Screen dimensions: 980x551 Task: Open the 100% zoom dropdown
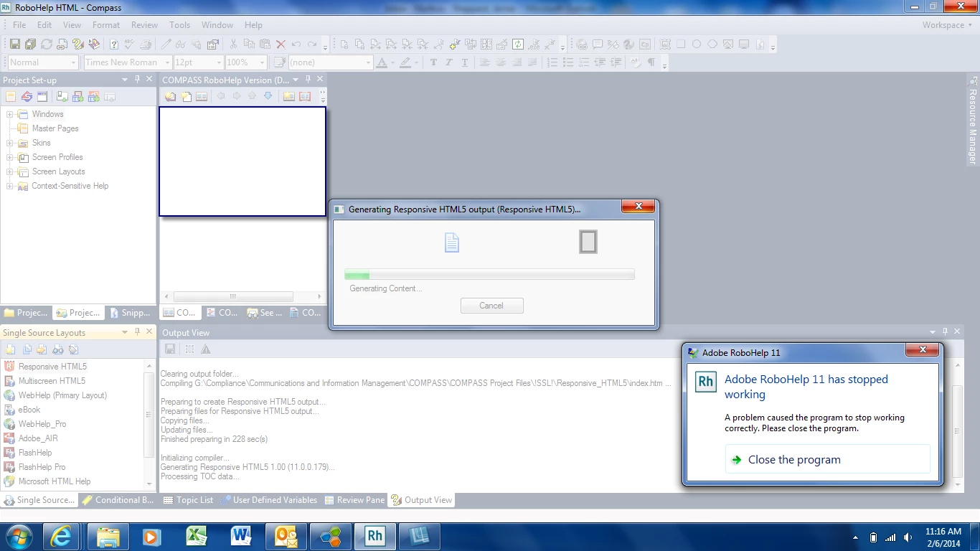tap(263, 62)
